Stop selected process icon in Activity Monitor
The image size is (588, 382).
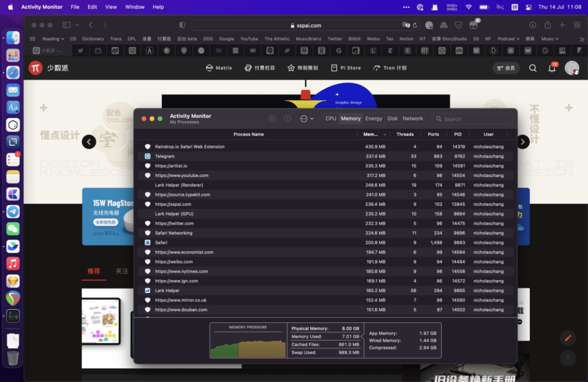coord(272,119)
